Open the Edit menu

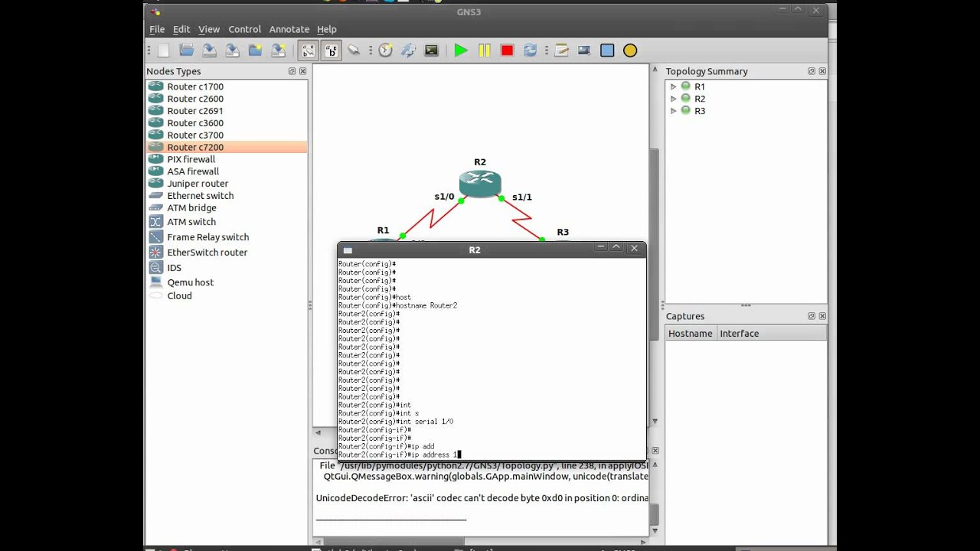click(181, 29)
